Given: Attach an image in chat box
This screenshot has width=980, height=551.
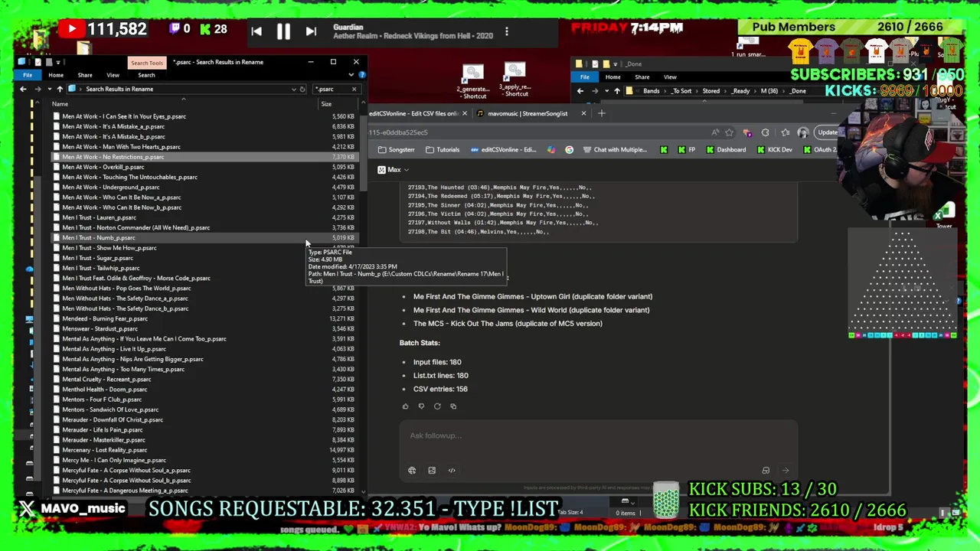Looking at the screenshot, I should 432,471.
